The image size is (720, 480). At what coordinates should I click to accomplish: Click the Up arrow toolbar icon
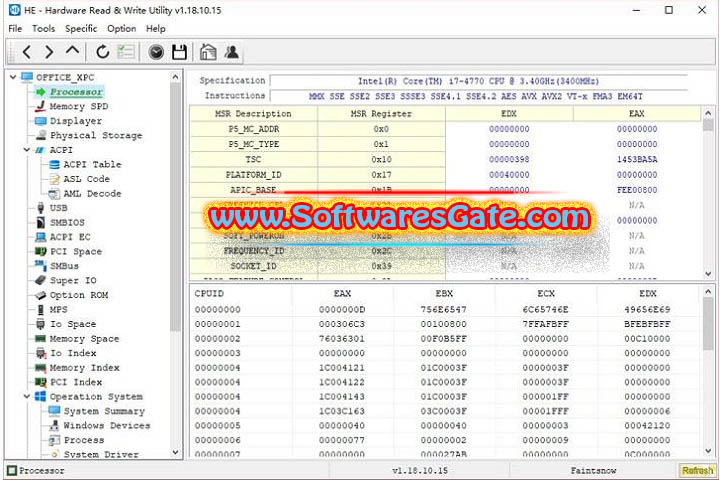pyautogui.click(x=73, y=51)
